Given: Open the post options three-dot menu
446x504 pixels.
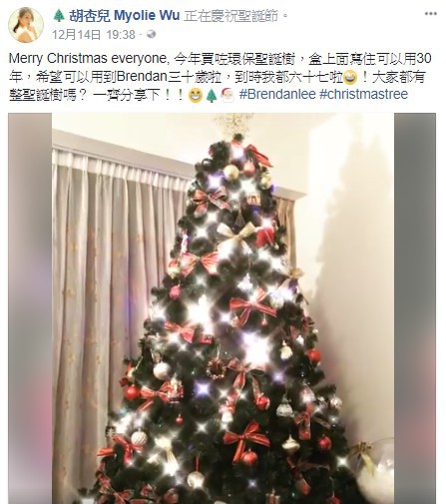Looking at the screenshot, I should (431, 14).
